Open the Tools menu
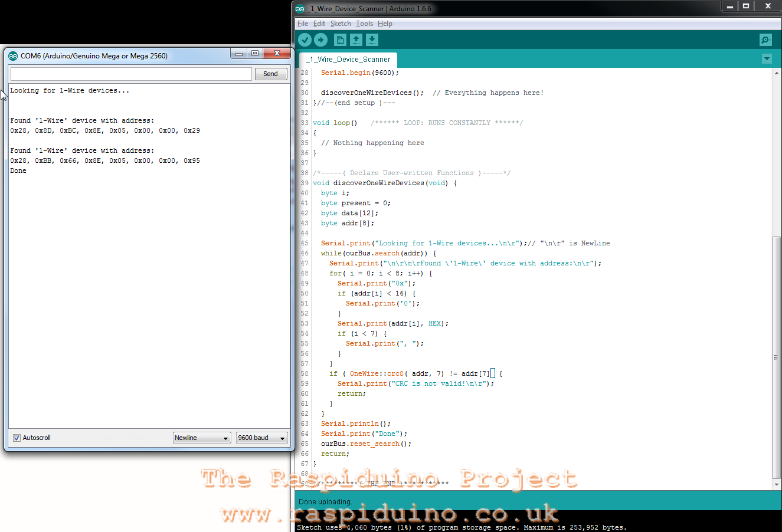The height and width of the screenshot is (532, 782). (x=364, y=24)
